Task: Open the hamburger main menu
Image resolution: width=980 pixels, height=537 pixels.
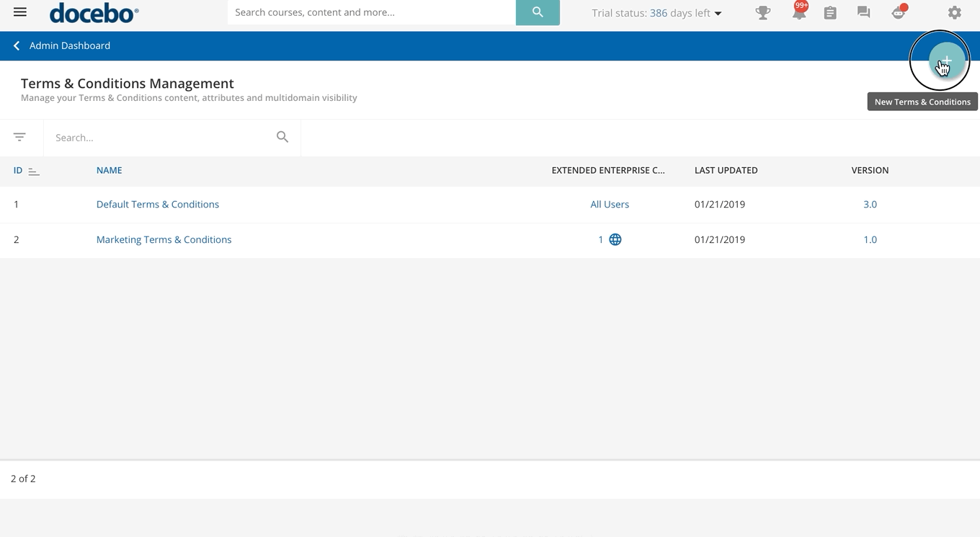Action: point(20,12)
